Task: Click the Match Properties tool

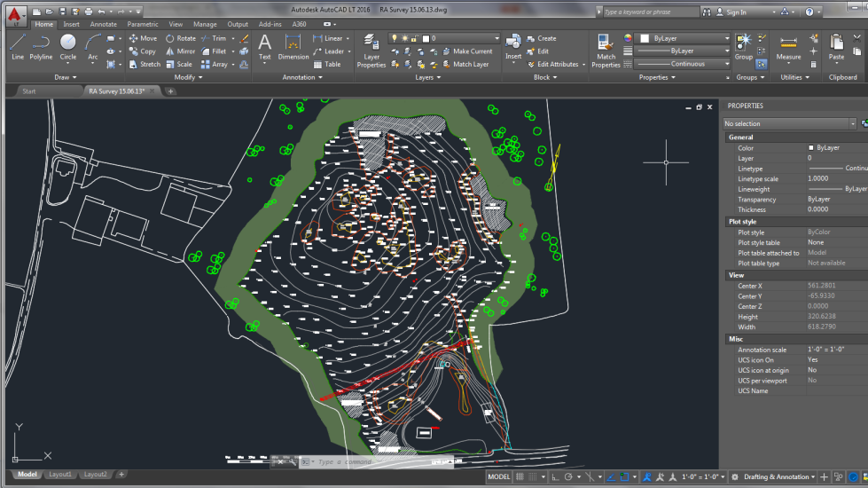Action: [606, 51]
